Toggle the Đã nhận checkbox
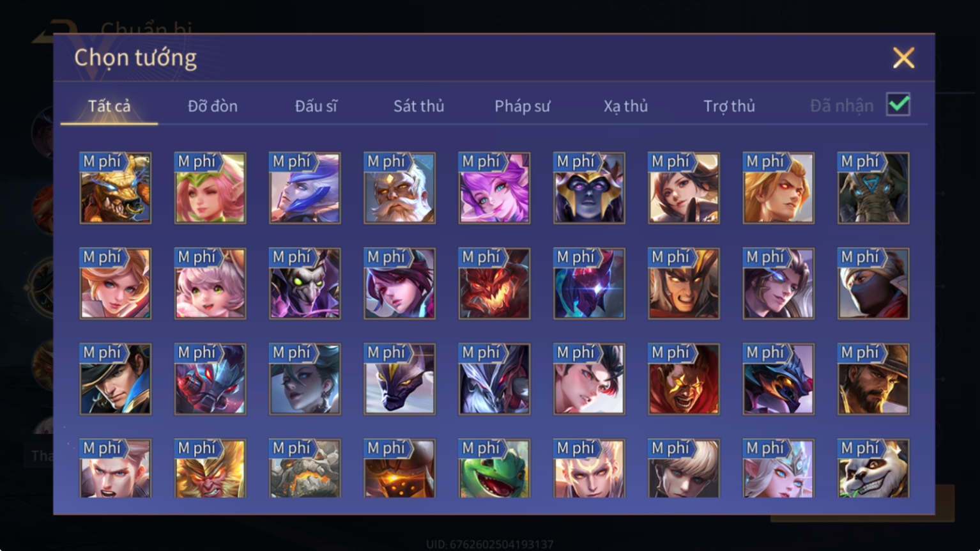 pos(898,104)
